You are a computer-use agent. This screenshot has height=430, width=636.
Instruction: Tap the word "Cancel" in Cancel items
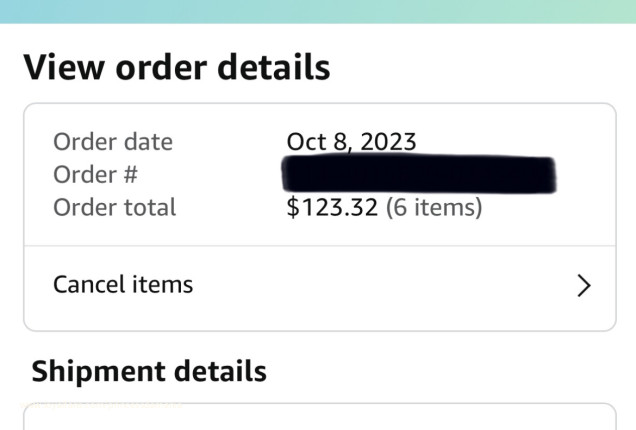click(x=90, y=284)
